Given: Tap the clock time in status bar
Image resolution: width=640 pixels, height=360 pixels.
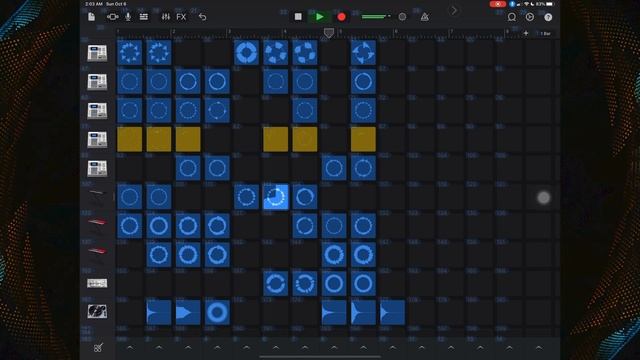Looking at the screenshot, I should (x=94, y=4).
